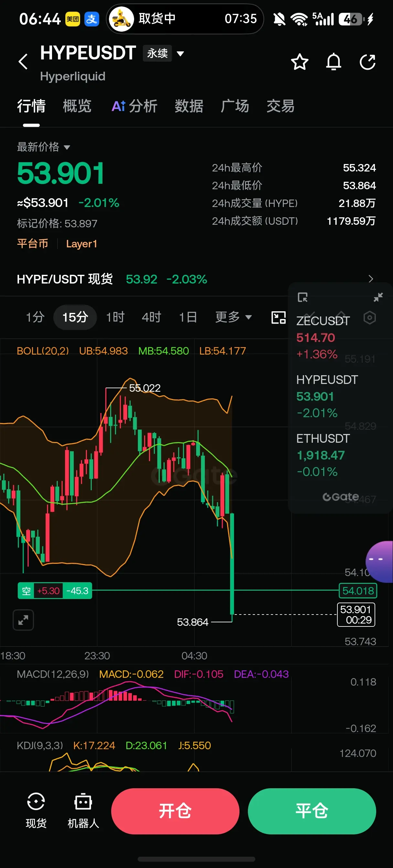This screenshot has height=868, width=393.
Task: Switch to the 概览 tab
Action: point(77,107)
